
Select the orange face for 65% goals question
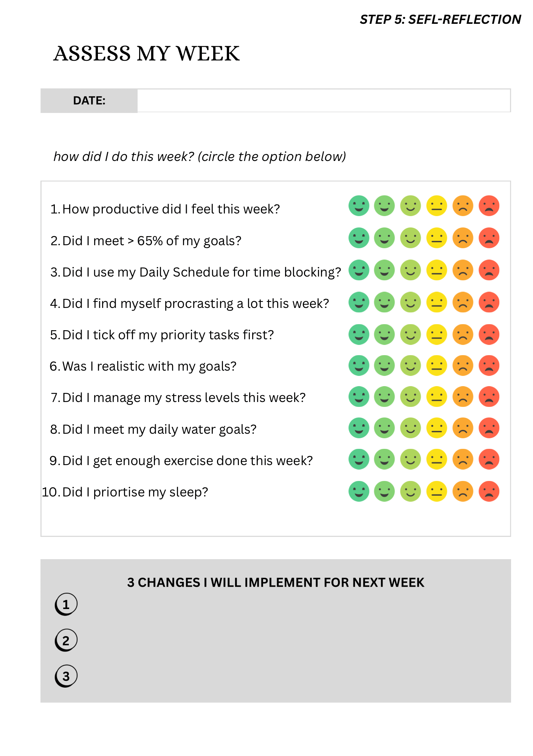pyautogui.click(x=463, y=238)
